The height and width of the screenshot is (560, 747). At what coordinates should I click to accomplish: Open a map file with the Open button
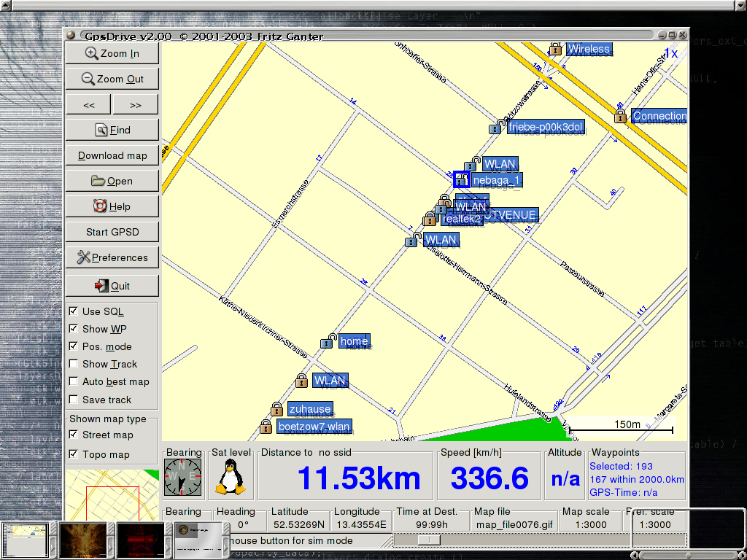tap(112, 181)
